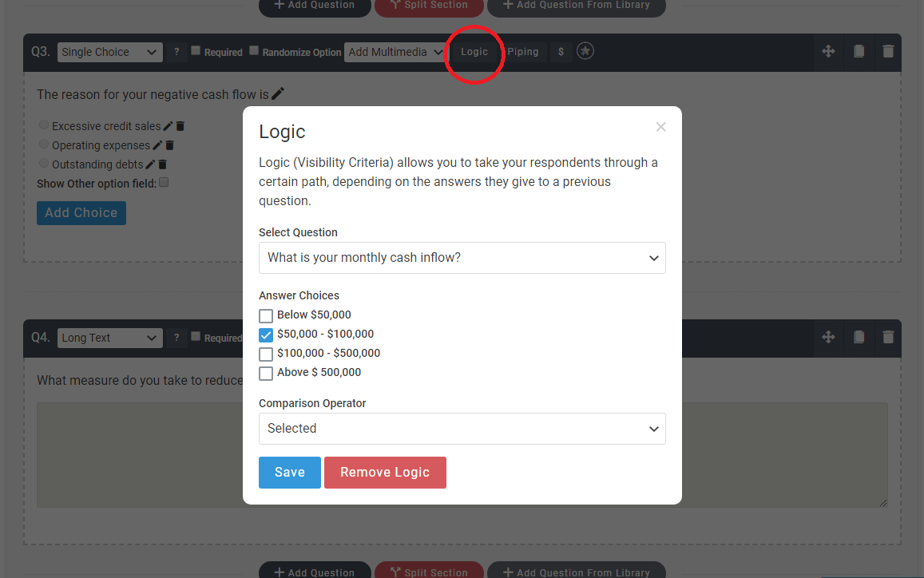Open the Piping option in Q3 toolbar
Viewport: 924px width, 578px height.
tap(523, 52)
